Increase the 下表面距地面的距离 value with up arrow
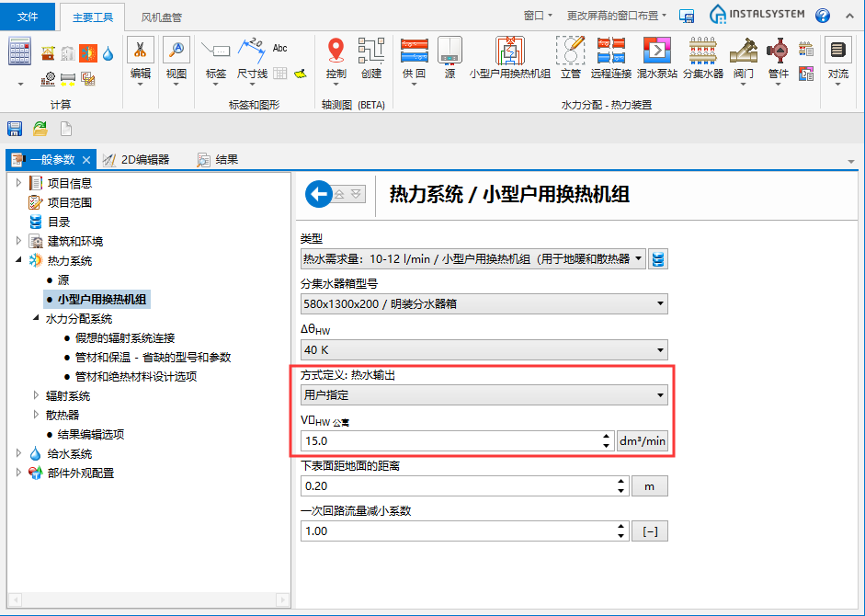This screenshot has height=616, width=865. point(621,481)
